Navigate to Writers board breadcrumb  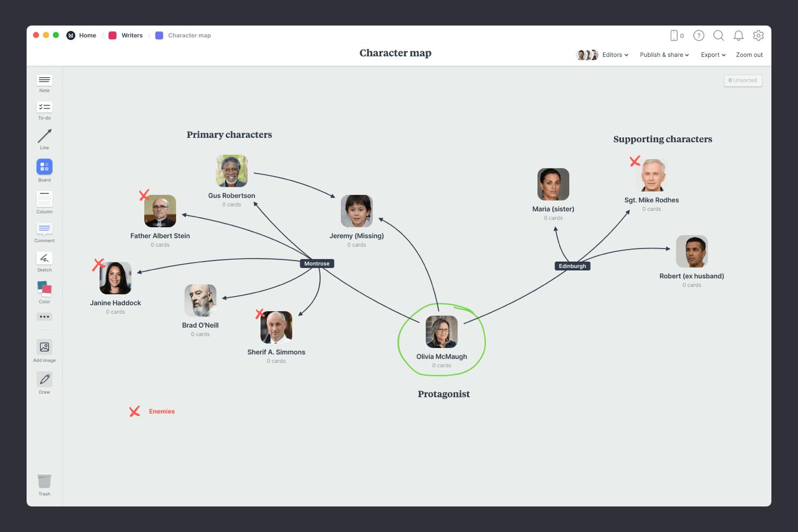click(131, 36)
